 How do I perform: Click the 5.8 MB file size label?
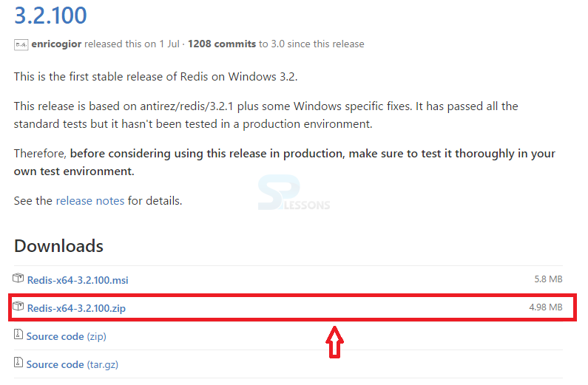[x=548, y=279]
